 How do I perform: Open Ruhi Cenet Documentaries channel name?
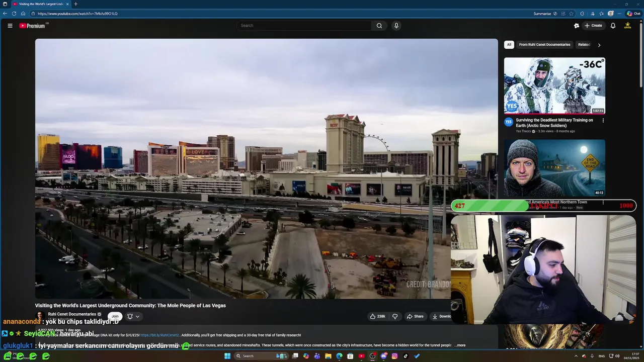[72, 314]
